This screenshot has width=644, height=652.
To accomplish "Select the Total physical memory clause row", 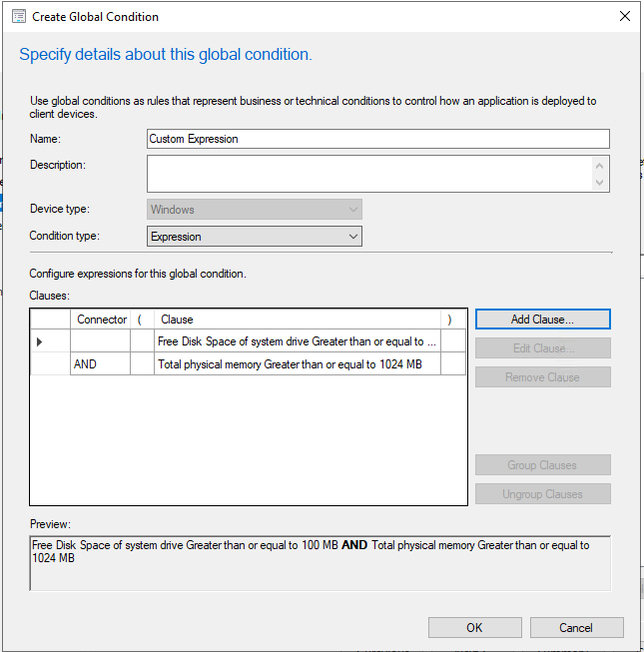I will pyautogui.click(x=297, y=364).
